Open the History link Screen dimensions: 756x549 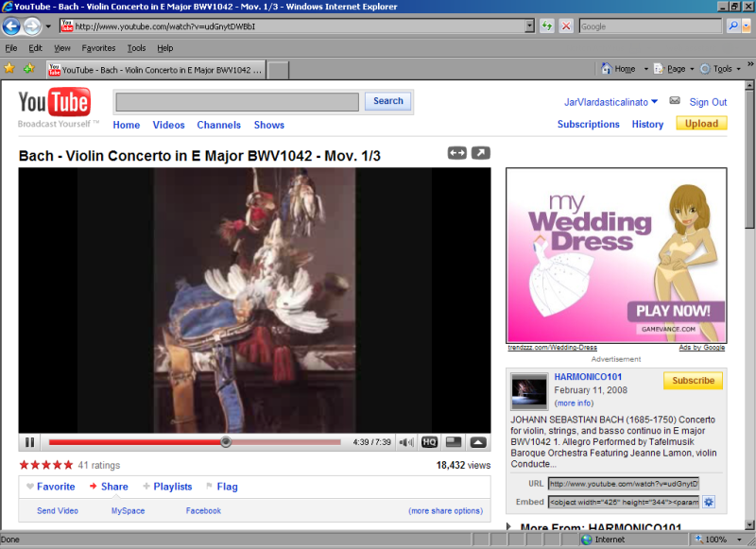[x=647, y=124]
